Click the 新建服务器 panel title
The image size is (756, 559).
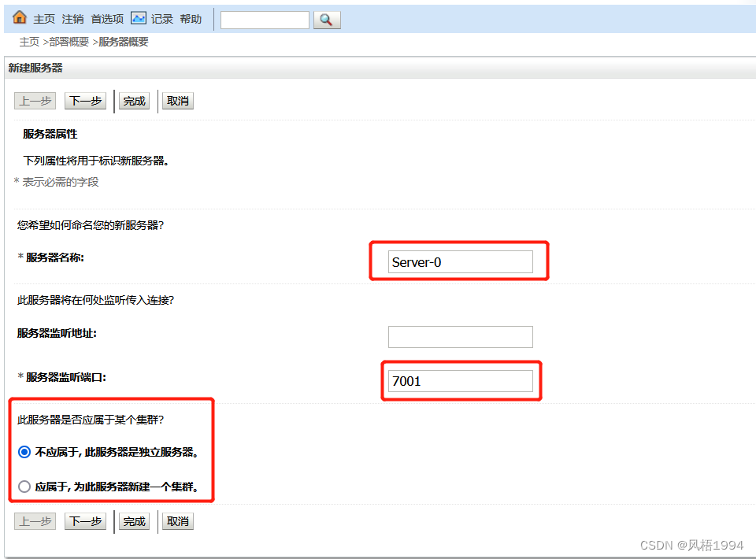35,68
